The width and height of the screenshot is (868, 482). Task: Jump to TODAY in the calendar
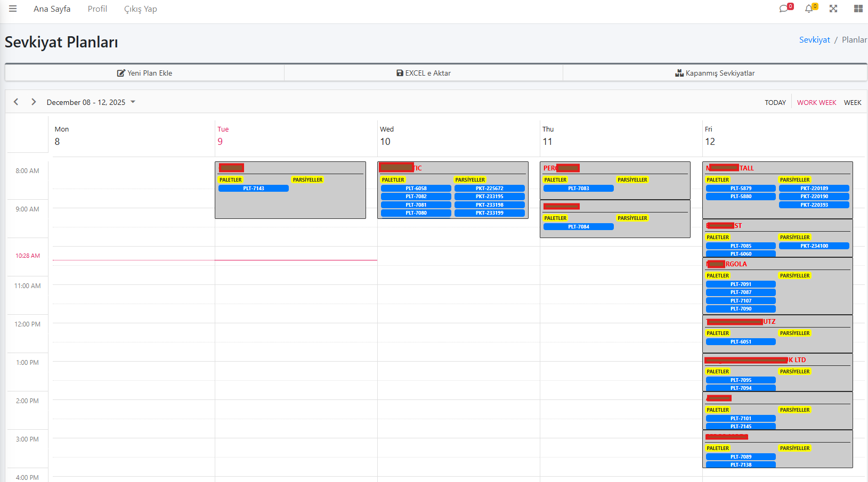pos(775,103)
